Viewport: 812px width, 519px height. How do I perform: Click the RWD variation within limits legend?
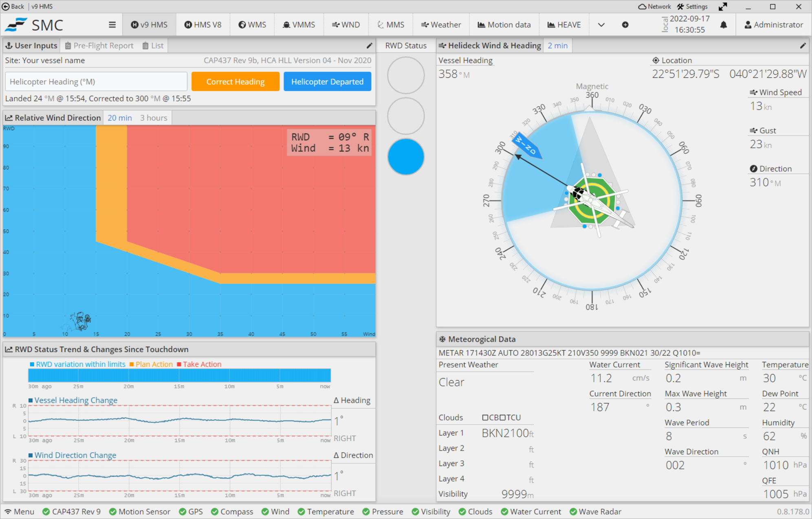point(77,364)
